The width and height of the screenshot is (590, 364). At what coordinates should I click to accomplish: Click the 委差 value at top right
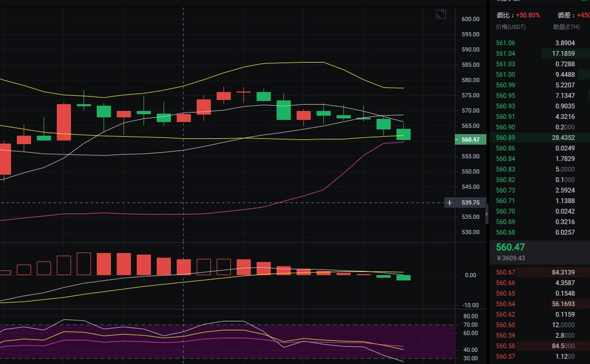pyautogui.click(x=583, y=15)
